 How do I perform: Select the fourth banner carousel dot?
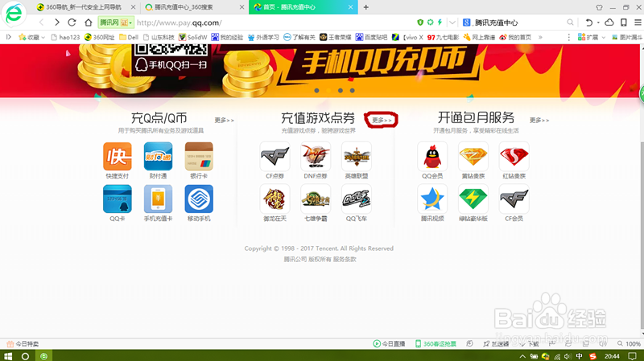[353, 91]
